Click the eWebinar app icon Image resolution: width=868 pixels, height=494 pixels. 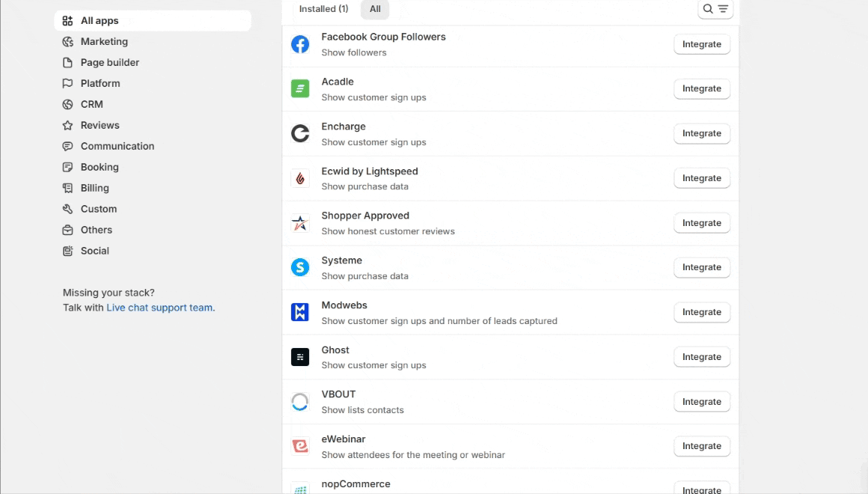(x=300, y=446)
